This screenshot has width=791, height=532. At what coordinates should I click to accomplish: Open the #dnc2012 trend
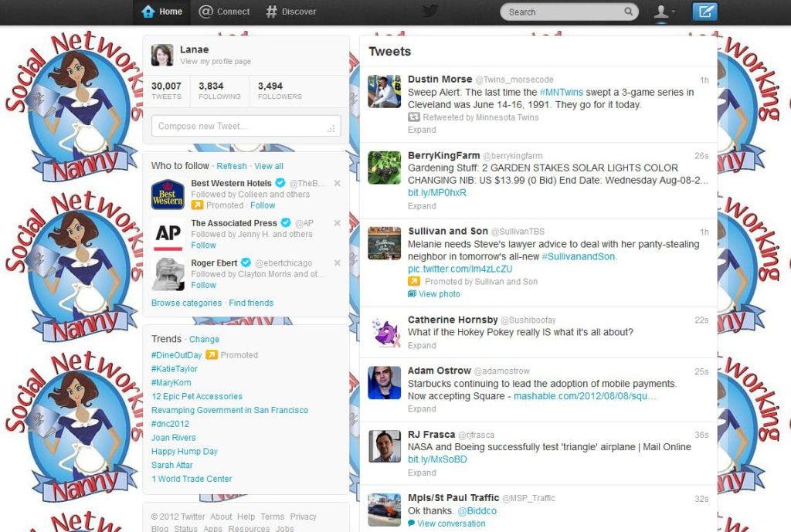coord(170,424)
